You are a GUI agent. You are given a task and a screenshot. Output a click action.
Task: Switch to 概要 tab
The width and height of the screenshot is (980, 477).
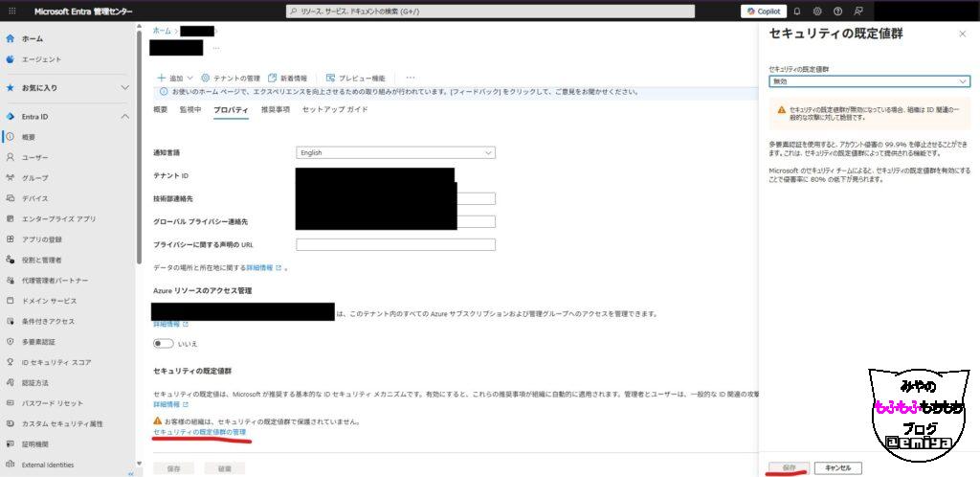(x=161, y=110)
